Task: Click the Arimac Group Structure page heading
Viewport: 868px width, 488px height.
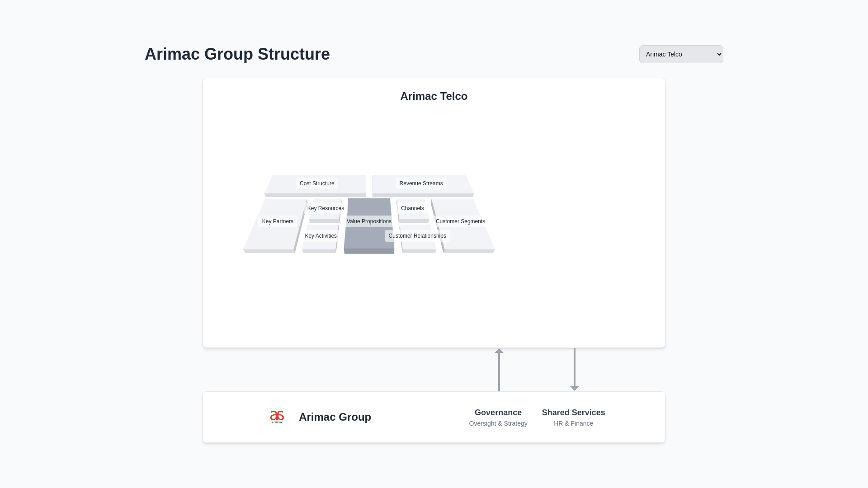Action: [x=237, y=54]
